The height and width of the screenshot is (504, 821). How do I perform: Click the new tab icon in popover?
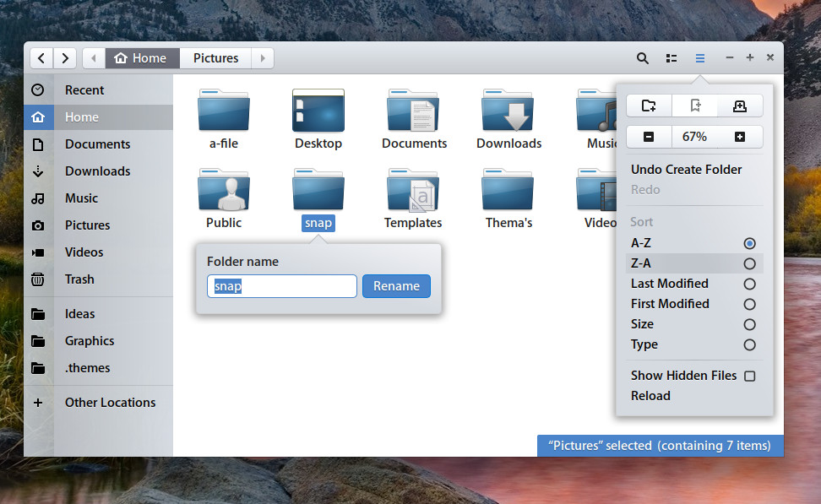740,106
